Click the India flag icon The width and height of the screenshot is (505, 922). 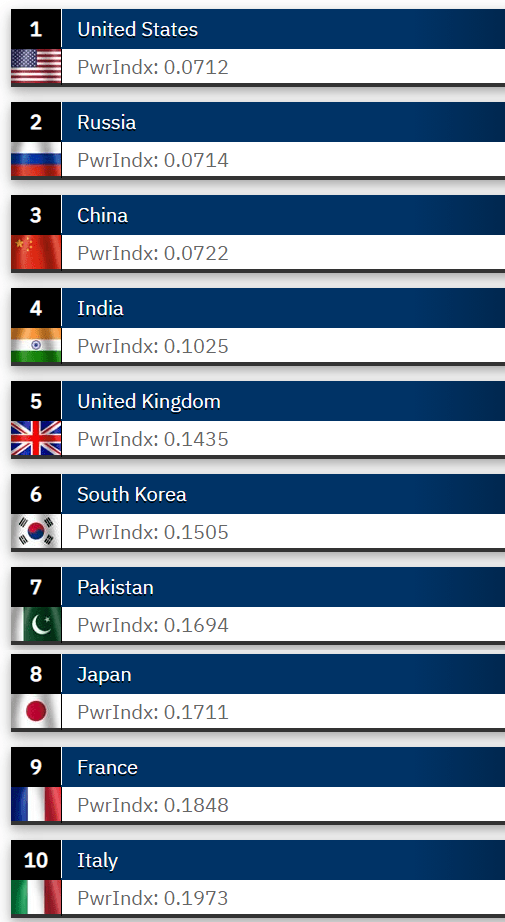[36, 345]
